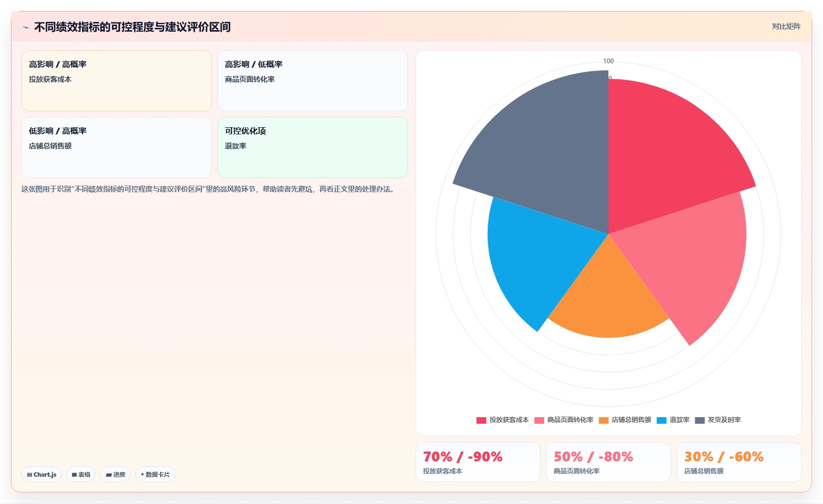
Task: Toggle 发货及时率 legend swatch
Action: point(700,420)
